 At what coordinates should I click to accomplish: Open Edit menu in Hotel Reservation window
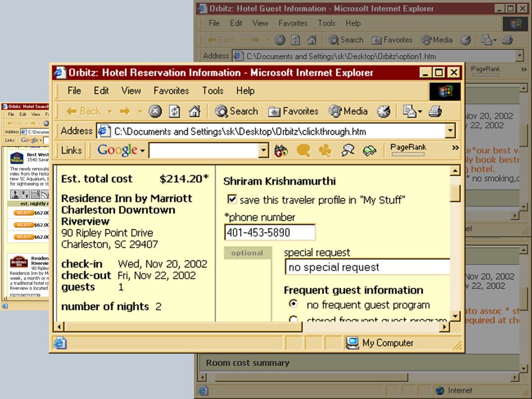tap(101, 90)
